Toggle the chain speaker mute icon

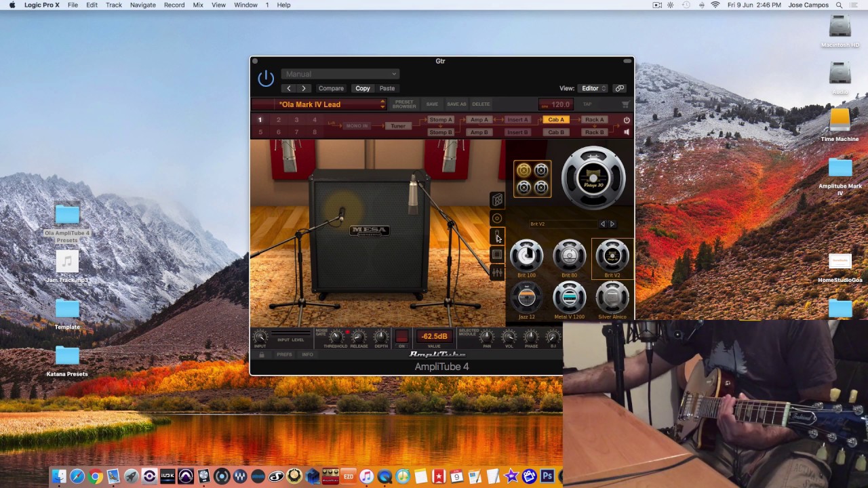click(x=626, y=132)
